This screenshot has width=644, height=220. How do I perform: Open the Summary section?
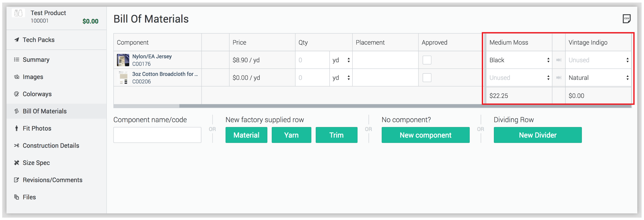click(36, 60)
